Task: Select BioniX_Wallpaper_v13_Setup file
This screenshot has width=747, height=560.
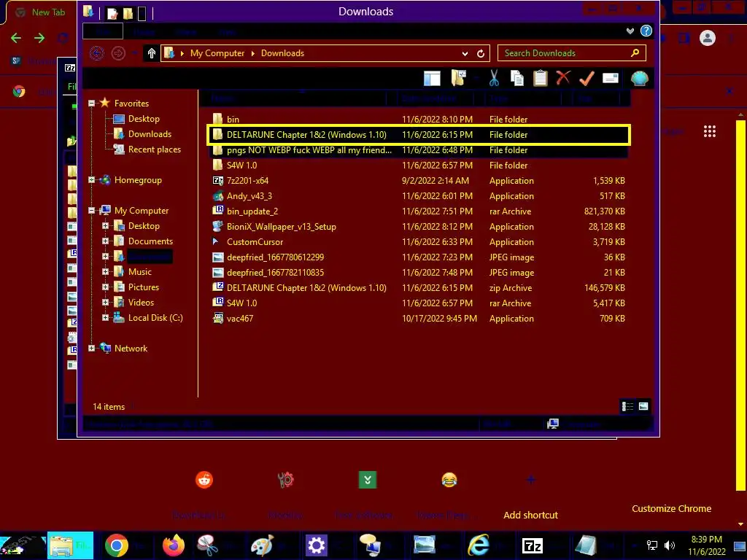Action: click(x=418, y=227)
